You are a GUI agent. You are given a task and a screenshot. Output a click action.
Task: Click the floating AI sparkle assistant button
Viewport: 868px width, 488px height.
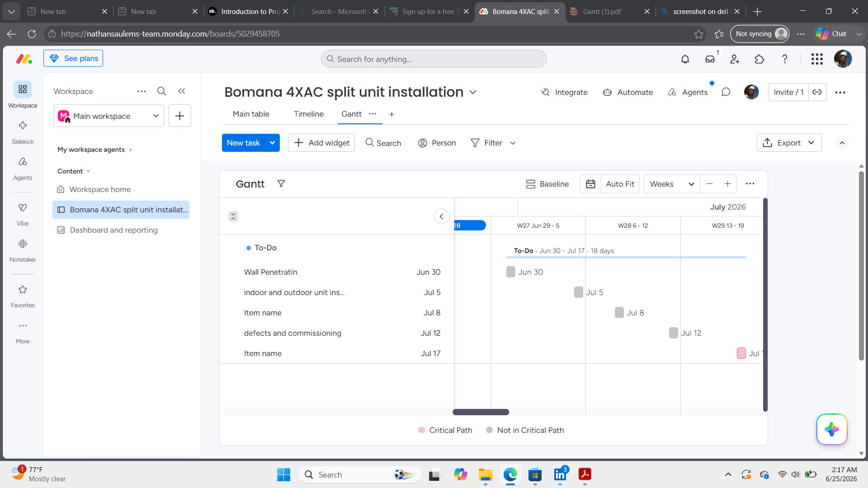831,429
